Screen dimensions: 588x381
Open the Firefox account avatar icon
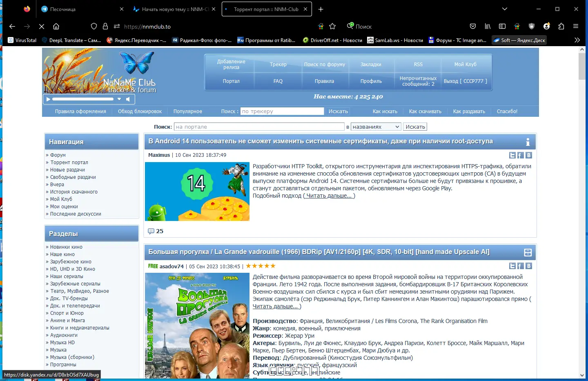(546, 27)
